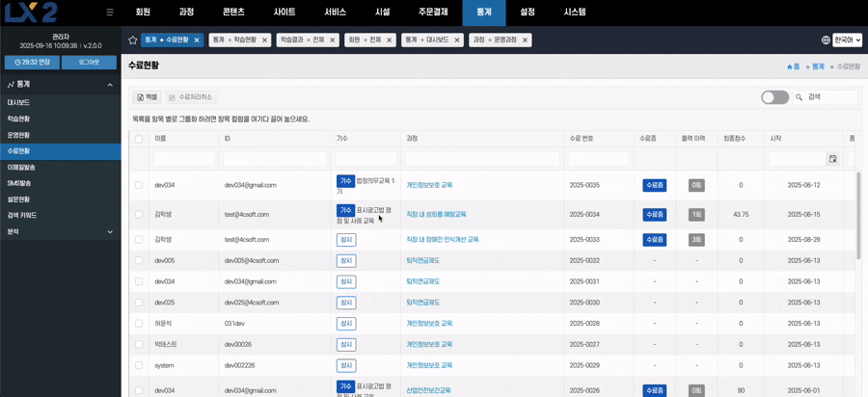Open the 회원 top menu
This screenshot has width=868, height=397.
click(x=143, y=13)
